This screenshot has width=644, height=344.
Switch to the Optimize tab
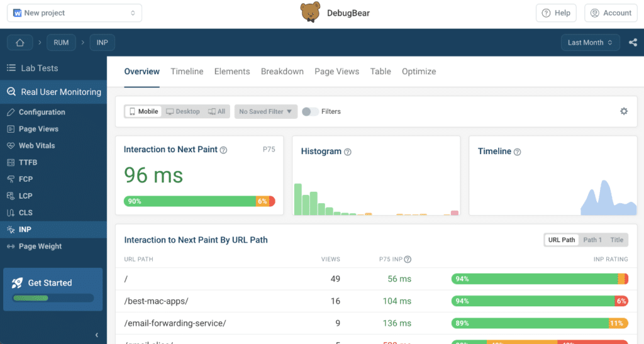coord(419,72)
